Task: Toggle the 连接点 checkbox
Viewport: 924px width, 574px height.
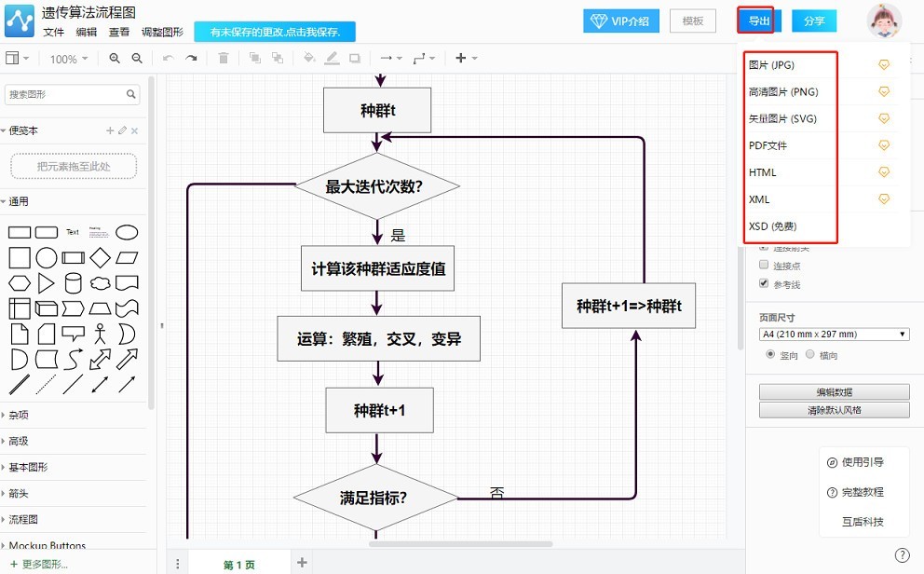Action: pyautogui.click(x=765, y=265)
